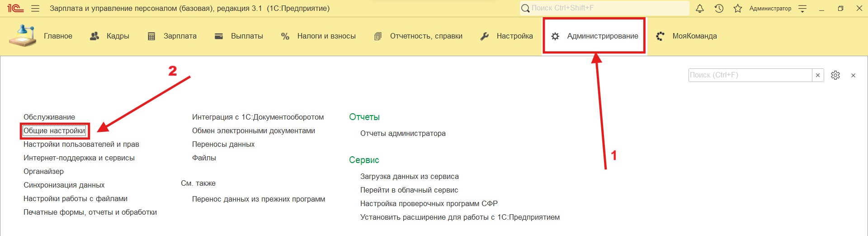Open the МояКоманда section
868x236 pixels.
tap(694, 36)
